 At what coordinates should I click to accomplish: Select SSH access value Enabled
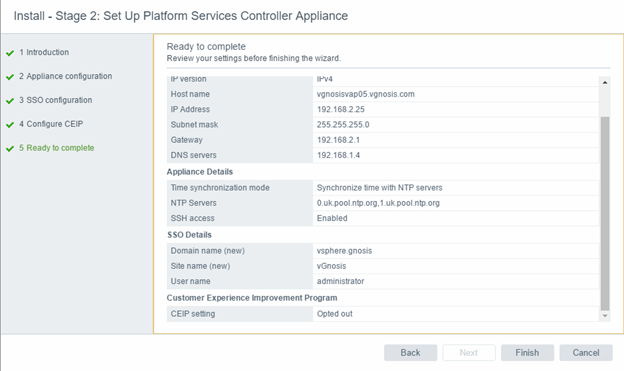[332, 218]
